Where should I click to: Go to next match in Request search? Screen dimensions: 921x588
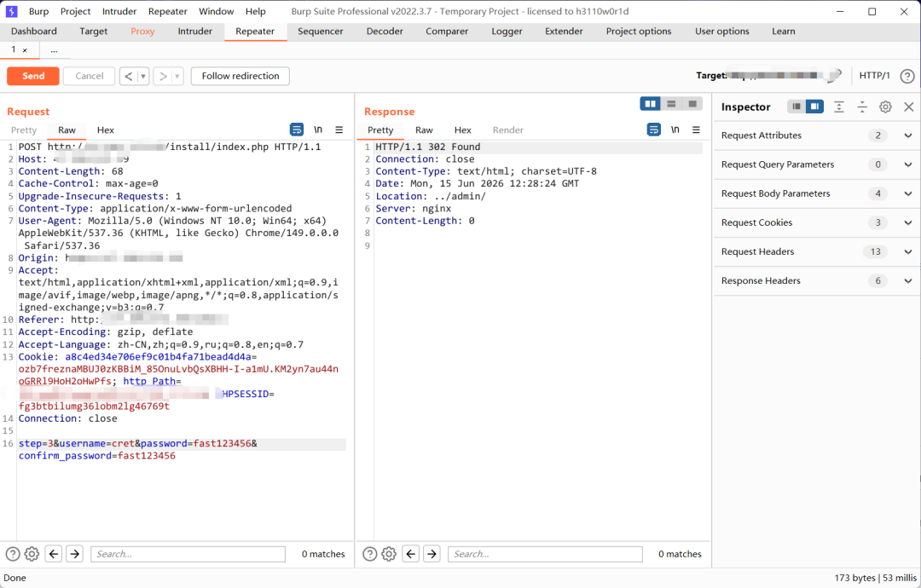tap(74, 554)
